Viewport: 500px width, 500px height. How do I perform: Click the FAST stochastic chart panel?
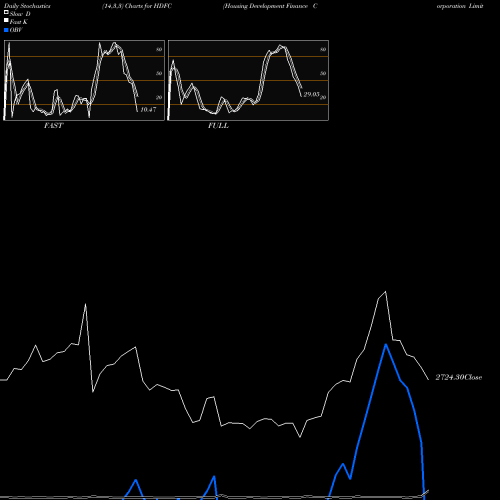pos(84,80)
